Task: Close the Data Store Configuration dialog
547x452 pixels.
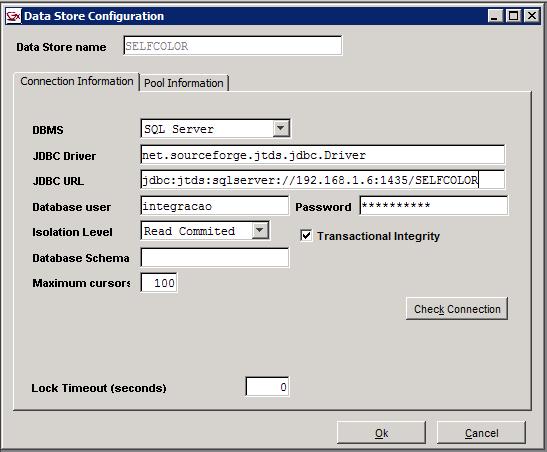Action: pos(532,16)
